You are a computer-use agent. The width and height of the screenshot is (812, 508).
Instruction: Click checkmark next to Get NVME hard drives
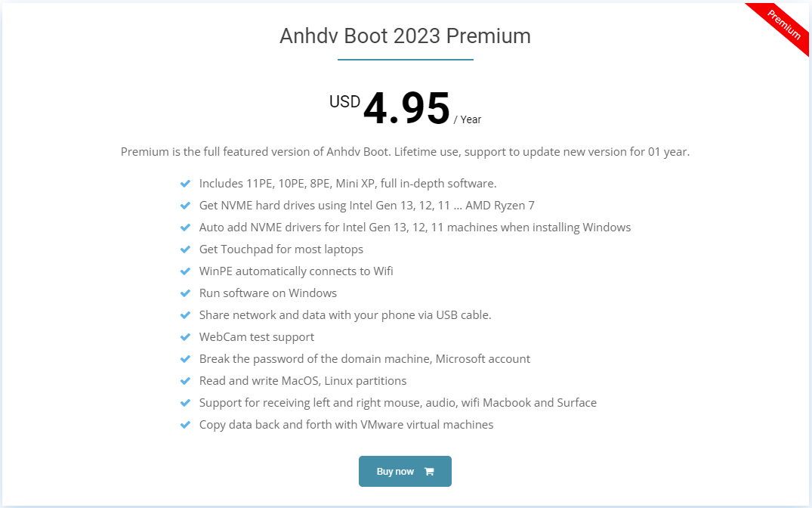point(185,206)
